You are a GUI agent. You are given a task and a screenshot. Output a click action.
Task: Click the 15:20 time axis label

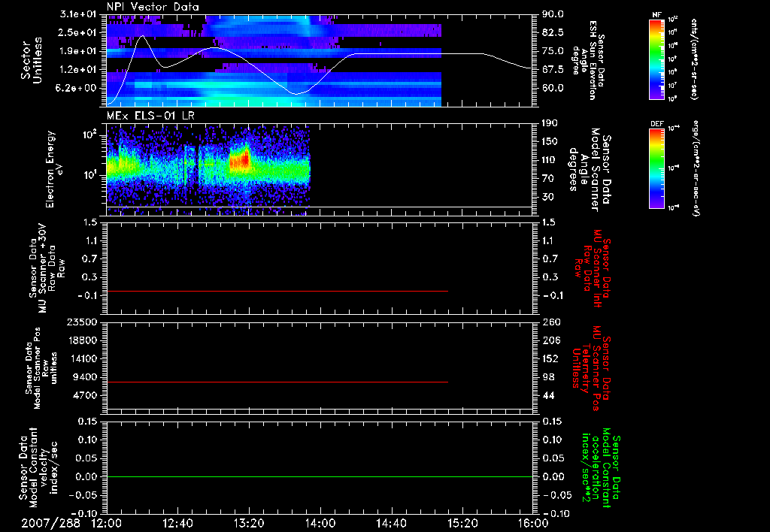click(462, 523)
